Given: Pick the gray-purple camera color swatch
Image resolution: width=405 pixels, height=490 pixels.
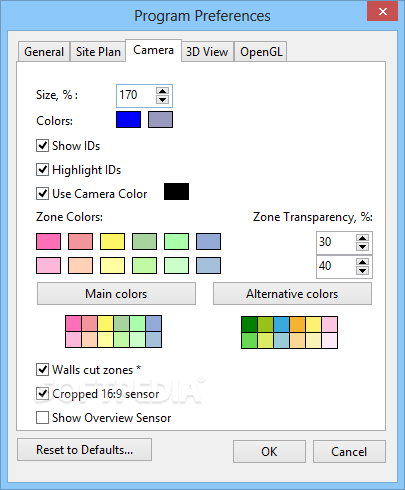Looking at the screenshot, I should (x=160, y=120).
